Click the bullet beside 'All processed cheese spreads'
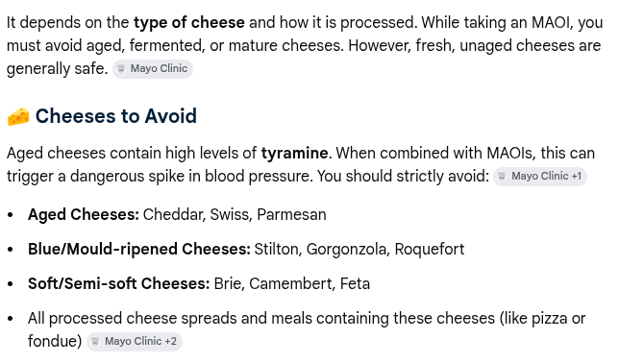644x363 pixels. tap(11, 319)
